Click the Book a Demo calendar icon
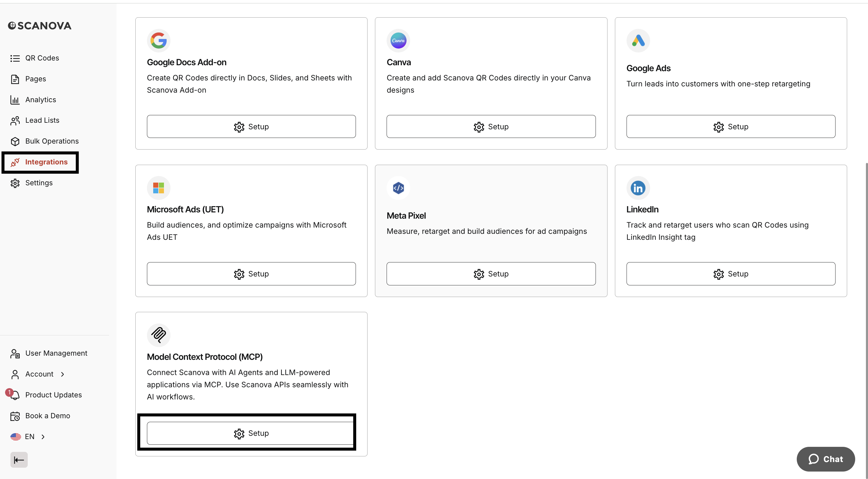The width and height of the screenshot is (868, 479). click(15, 416)
